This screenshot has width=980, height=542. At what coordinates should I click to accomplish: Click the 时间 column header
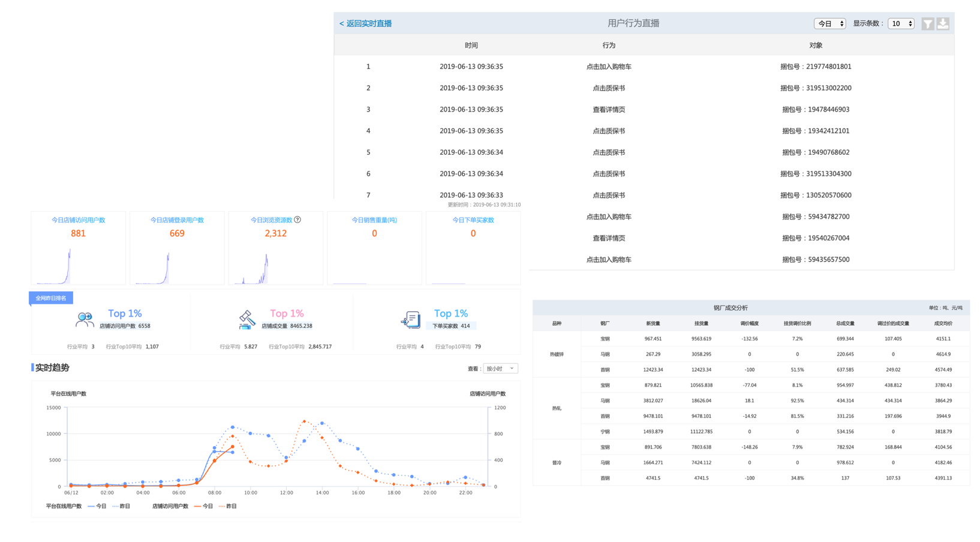(471, 45)
